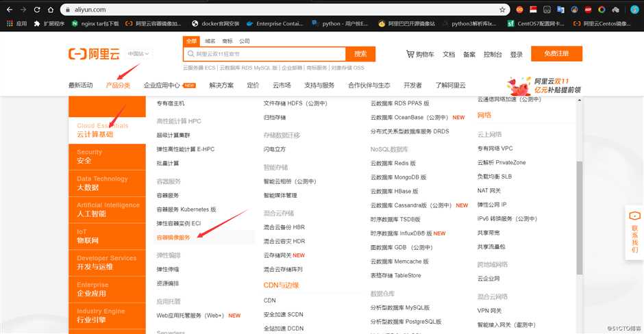
Task: Click the product menu vertical scrollbar
Action: point(580,218)
